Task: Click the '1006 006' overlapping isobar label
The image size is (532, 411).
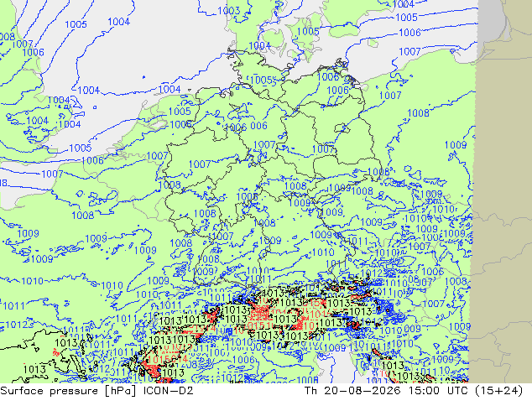Action: [x=246, y=127]
